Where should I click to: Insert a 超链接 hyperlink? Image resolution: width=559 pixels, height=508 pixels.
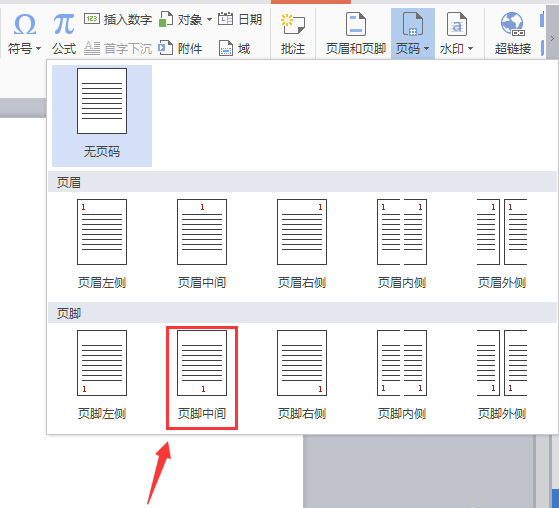tap(513, 34)
